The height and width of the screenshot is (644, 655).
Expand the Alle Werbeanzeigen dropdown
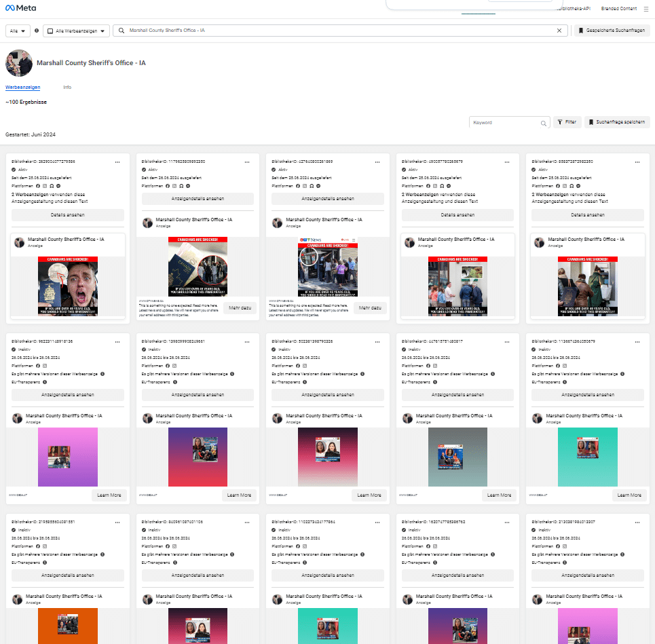tap(76, 31)
